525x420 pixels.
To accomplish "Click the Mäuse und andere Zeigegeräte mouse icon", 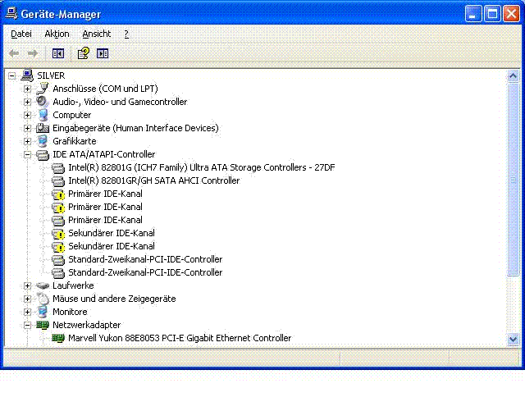I will 43,299.
